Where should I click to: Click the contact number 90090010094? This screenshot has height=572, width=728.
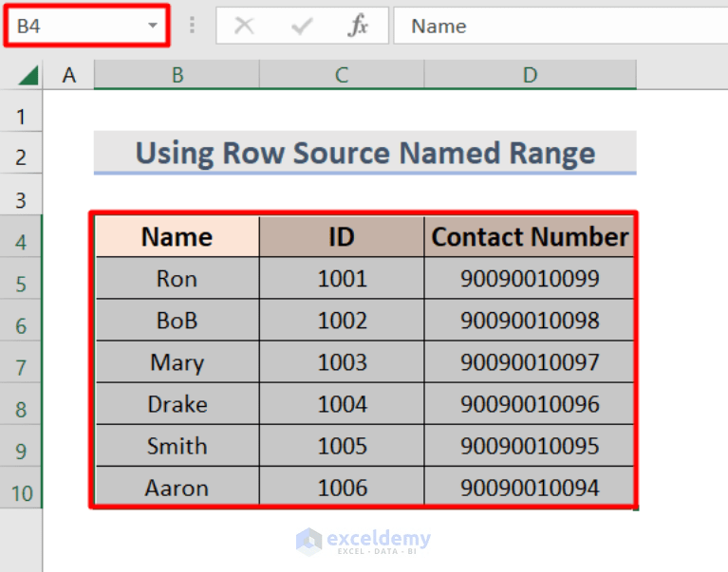pos(530,488)
